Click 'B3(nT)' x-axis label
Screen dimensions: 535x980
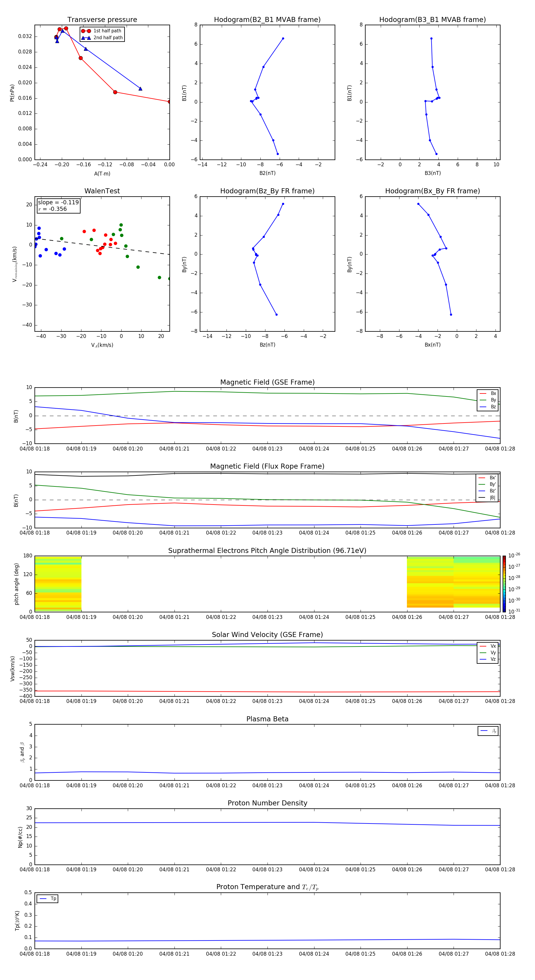click(x=432, y=173)
